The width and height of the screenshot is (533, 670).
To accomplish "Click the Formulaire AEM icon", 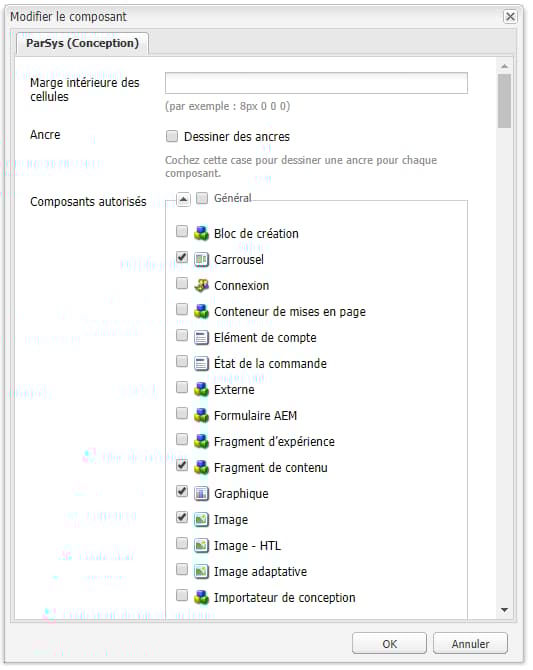I will 201,416.
